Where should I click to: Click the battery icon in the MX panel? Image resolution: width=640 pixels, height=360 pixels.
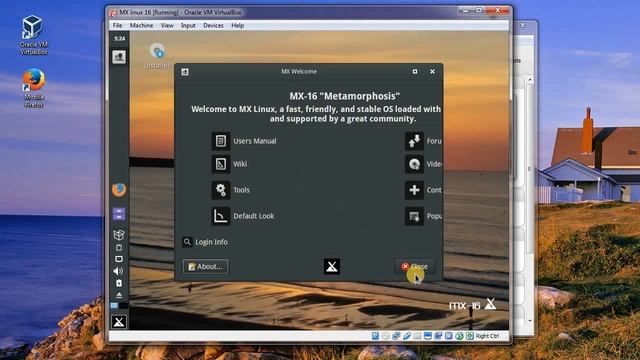tap(119, 283)
